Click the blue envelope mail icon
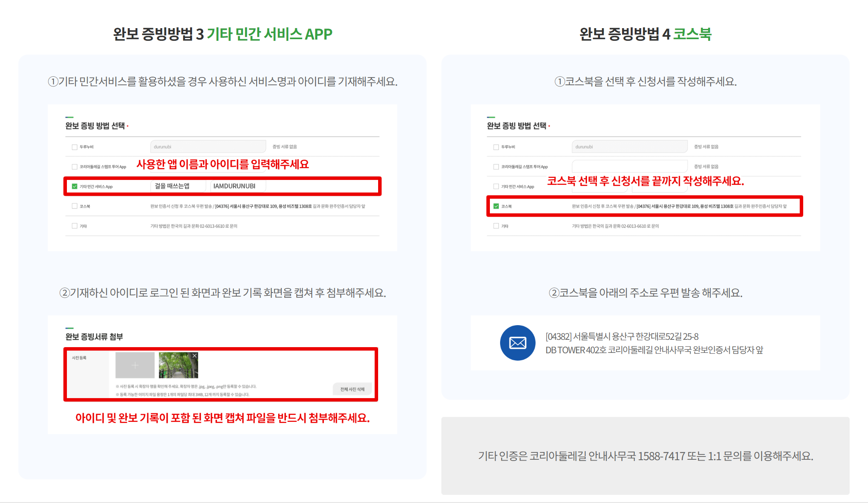The width and height of the screenshot is (868, 503). (x=518, y=343)
